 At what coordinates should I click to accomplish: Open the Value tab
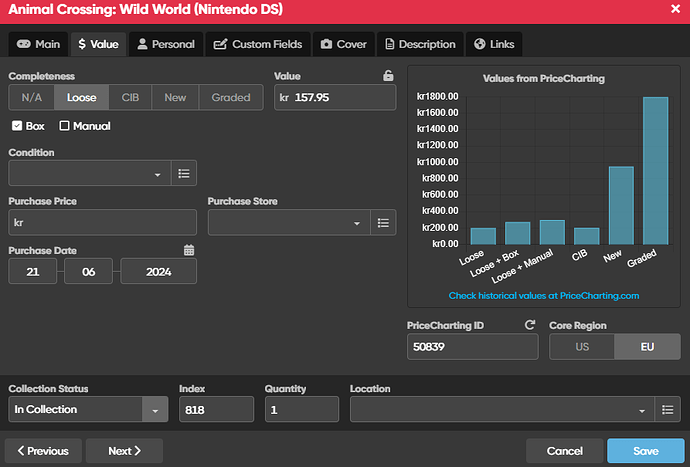tap(99, 44)
